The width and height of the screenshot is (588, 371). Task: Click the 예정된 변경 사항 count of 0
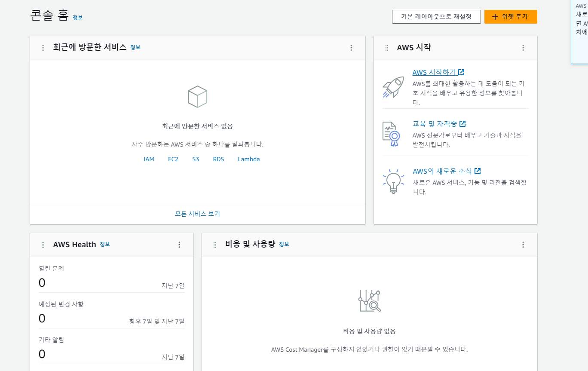click(x=42, y=319)
